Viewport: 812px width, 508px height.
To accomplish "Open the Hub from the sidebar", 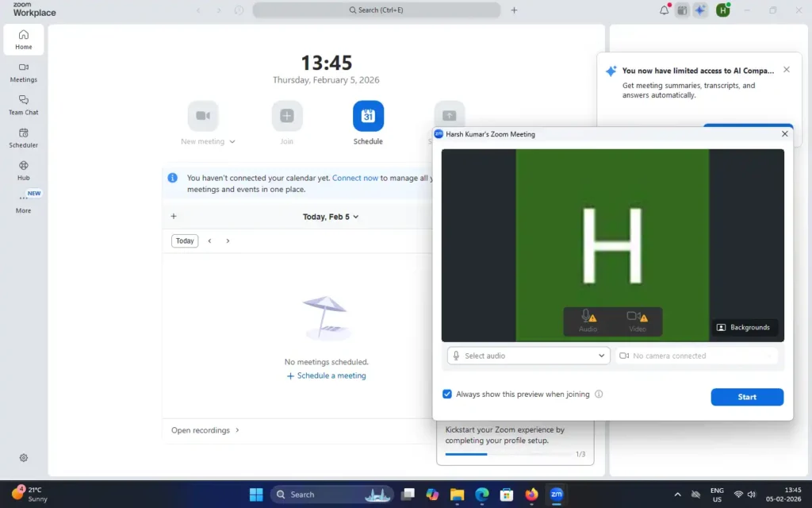I will coord(23,169).
